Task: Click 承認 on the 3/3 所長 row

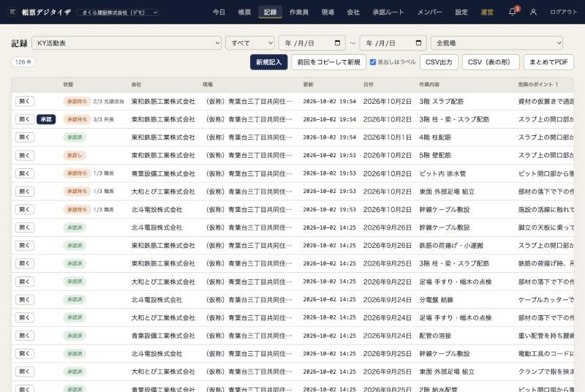Action: (46, 119)
